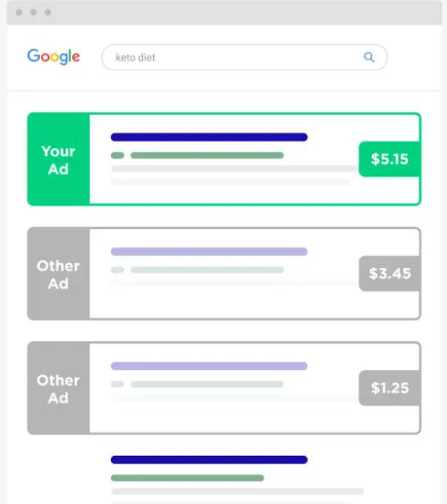The width and height of the screenshot is (447, 504).
Task: Click the Other Ad label beside $1.25
Action: click(59, 388)
